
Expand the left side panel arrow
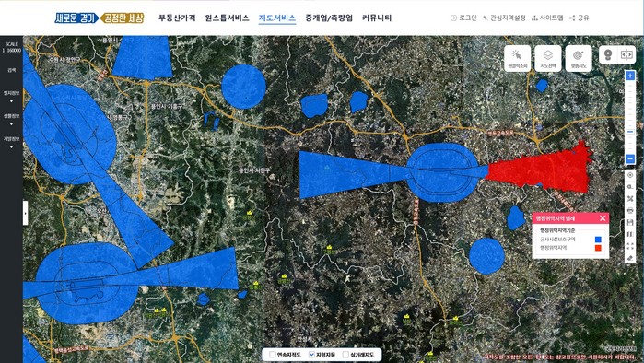coord(26,213)
